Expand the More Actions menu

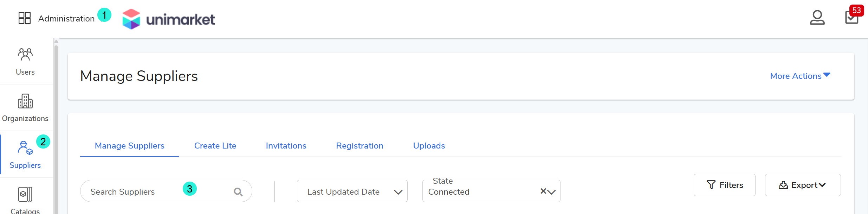pos(800,76)
